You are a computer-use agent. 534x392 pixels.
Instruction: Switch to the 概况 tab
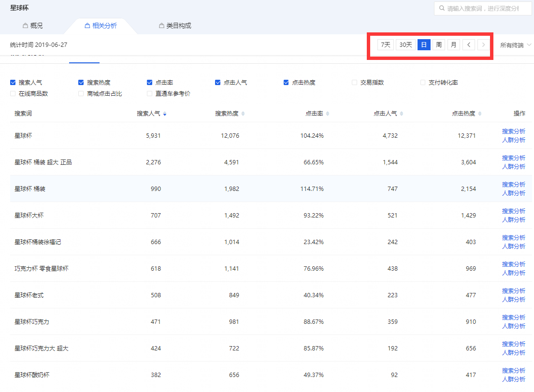(32, 26)
